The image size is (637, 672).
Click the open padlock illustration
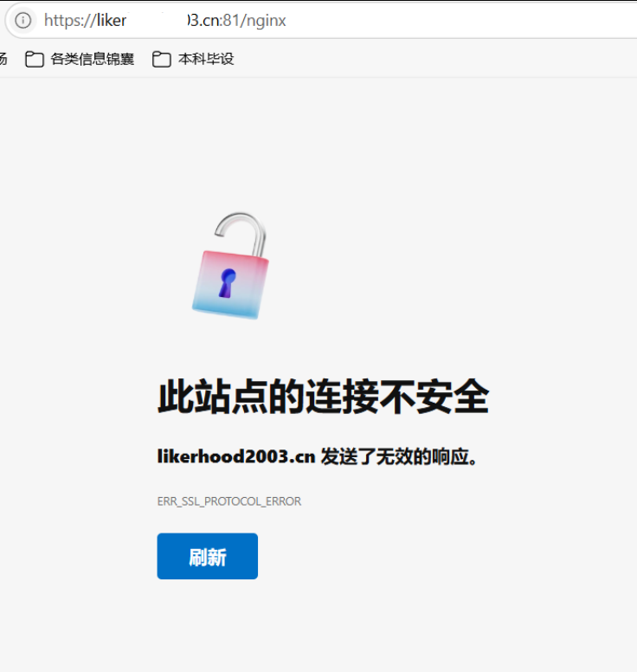point(231,266)
